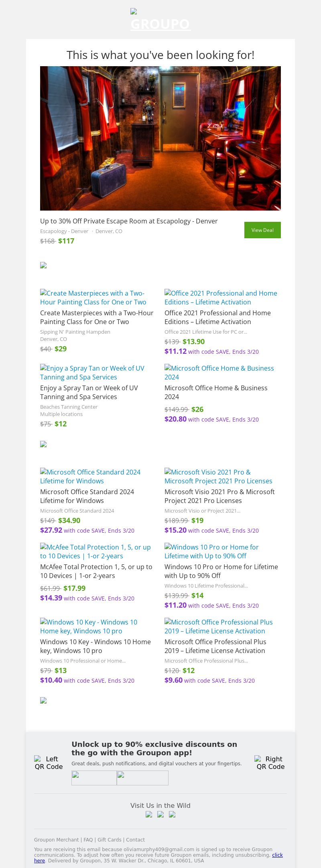Click the Left QR Code image
Viewport: 321px width, 868px height.
[x=49, y=763]
